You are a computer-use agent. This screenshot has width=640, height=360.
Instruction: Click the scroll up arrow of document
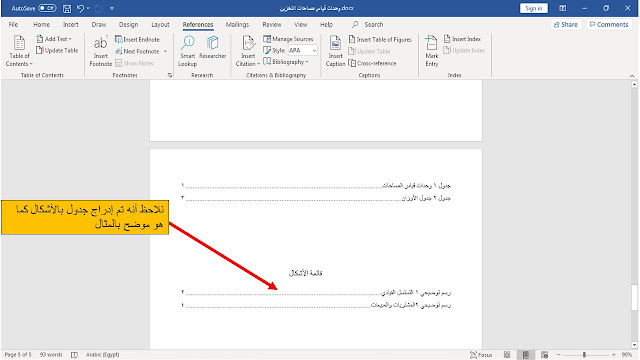tap(634, 84)
